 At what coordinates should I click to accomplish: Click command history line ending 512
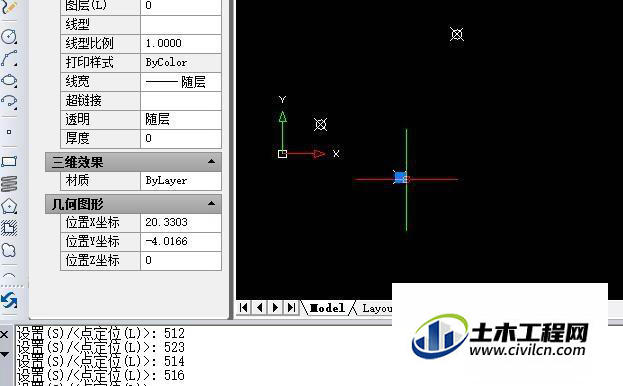101,333
